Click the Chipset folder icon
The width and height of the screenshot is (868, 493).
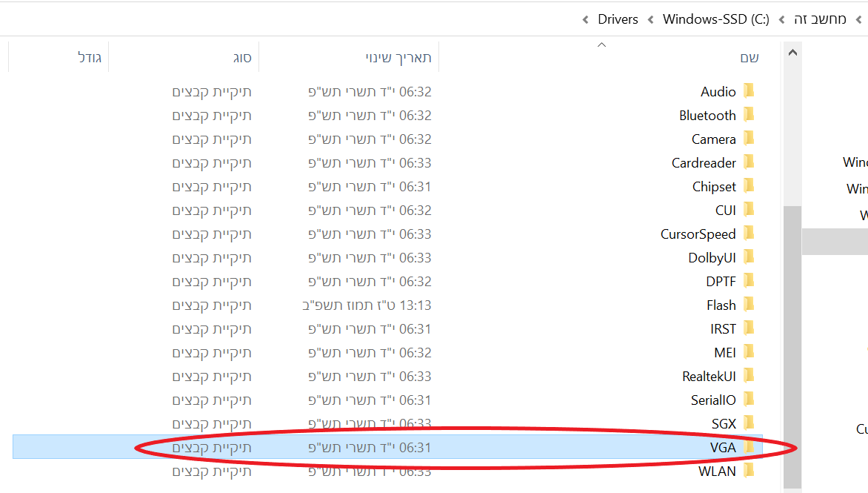pos(749,186)
